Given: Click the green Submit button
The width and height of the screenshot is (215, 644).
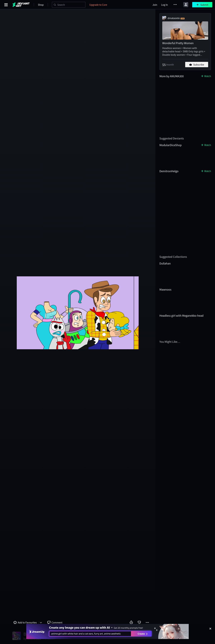Looking at the screenshot, I should pyautogui.click(x=202, y=5).
